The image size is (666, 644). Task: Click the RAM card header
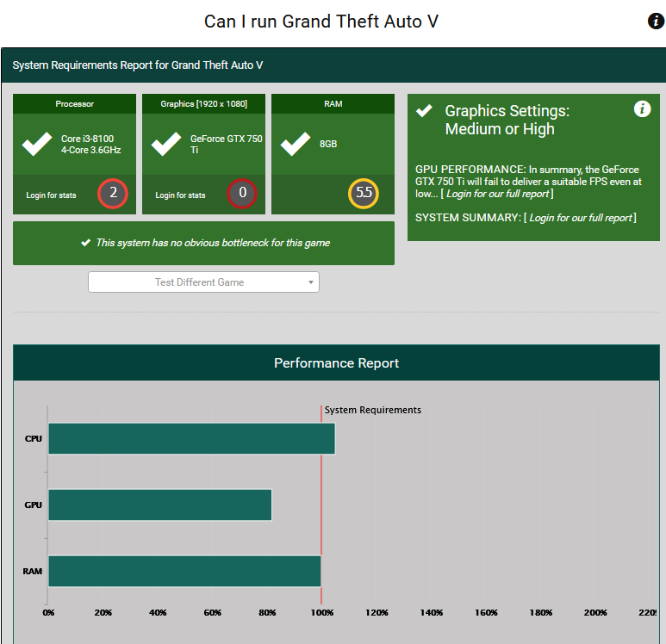click(333, 103)
